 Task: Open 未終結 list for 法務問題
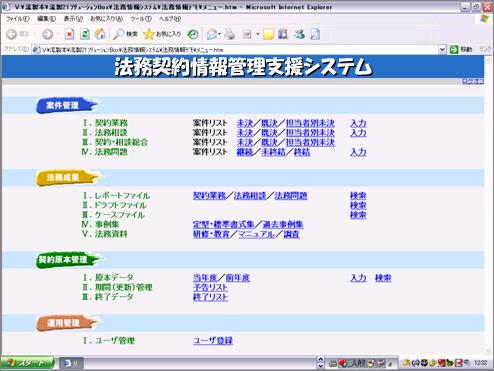pos(273,152)
